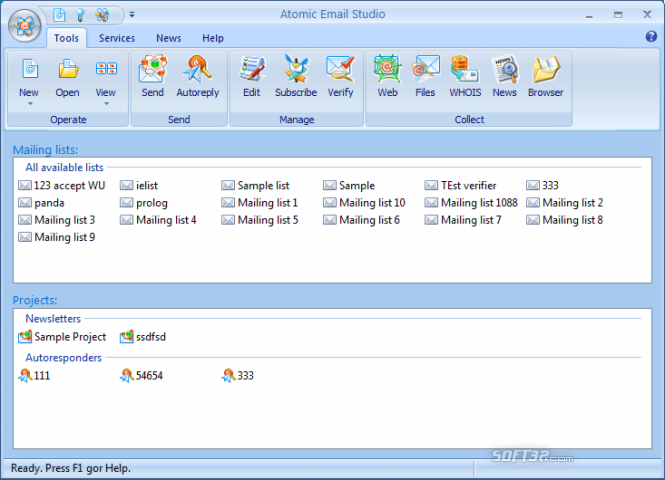Screen dimensions: 665x480
Task: Select the 'Sample list' entry
Action: coord(255,185)
